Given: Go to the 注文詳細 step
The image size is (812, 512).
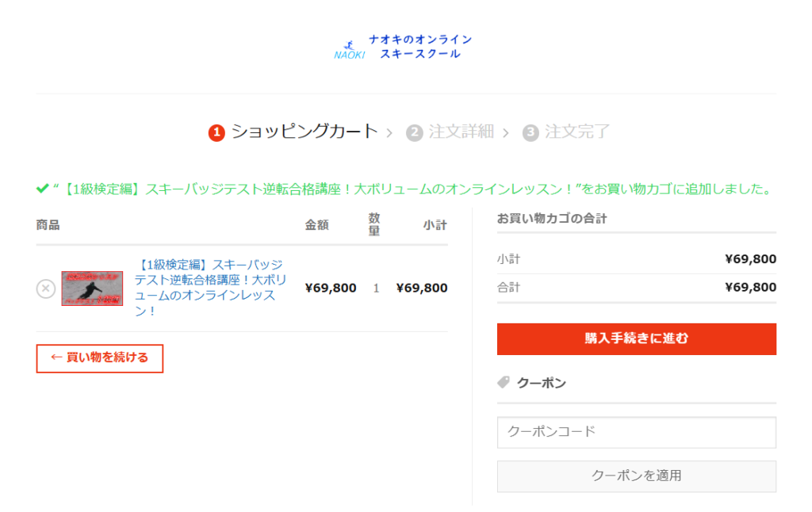Looking at the screenshot, I should (462, 132).
